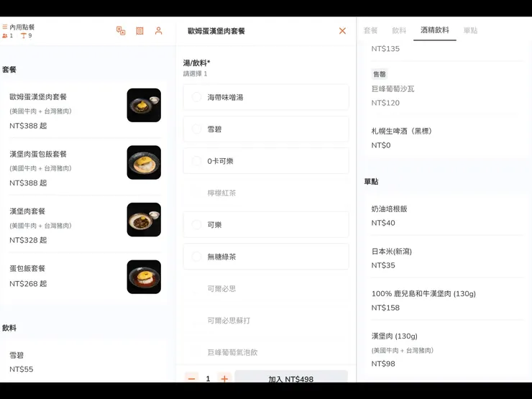Screen dimensions: 532x399
Task: Select 漢堡肉蛋包飯套餐 menu item title
Action: (38, 154)
